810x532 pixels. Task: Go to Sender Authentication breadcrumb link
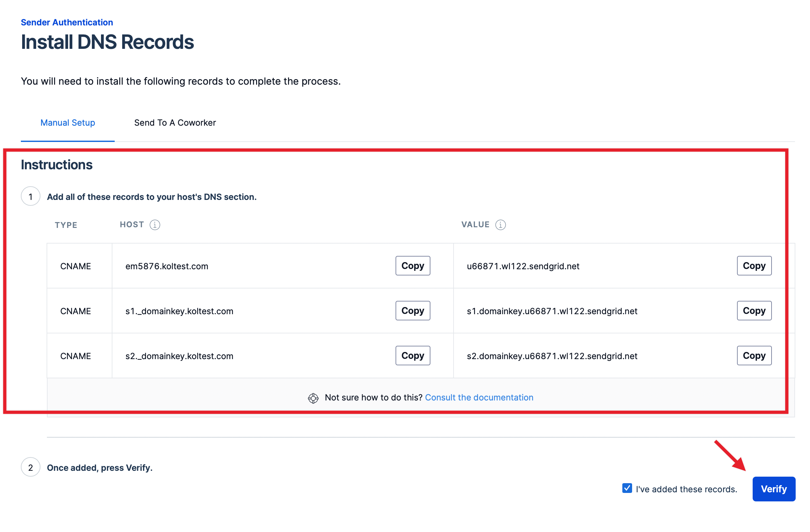click(x=67, y=22)
